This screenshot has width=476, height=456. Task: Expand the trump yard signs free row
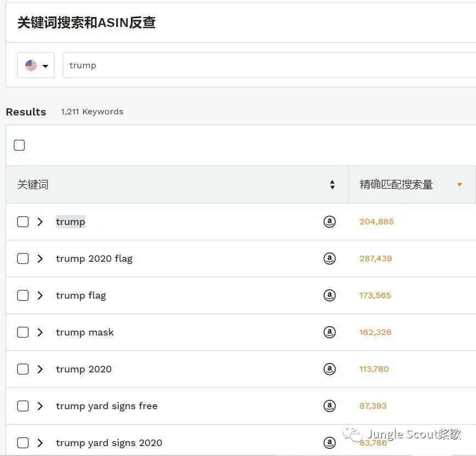40,406
